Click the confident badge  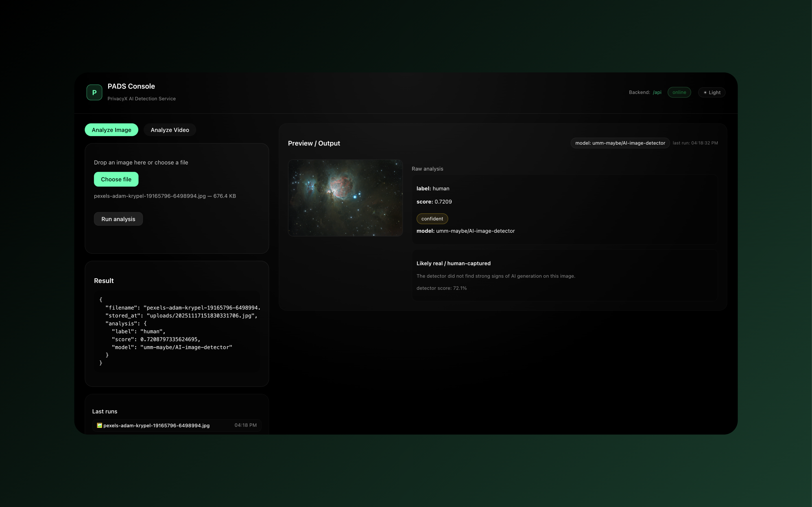pyautogui.click(x=432, y=219)
